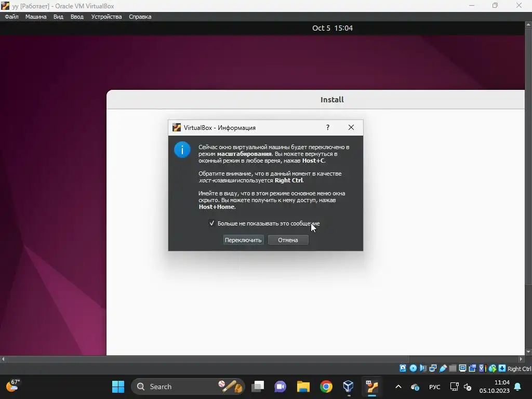Open the Вид menu

[x=58, y=17]
